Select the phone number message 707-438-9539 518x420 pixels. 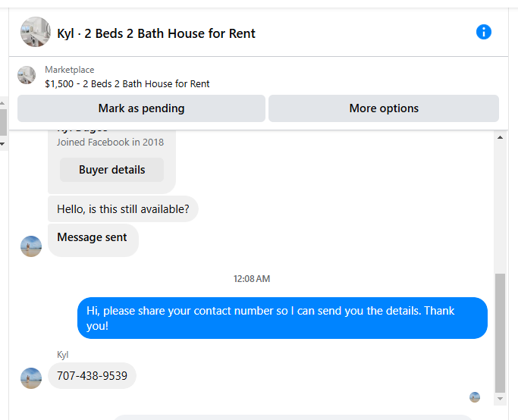[92, 376]
